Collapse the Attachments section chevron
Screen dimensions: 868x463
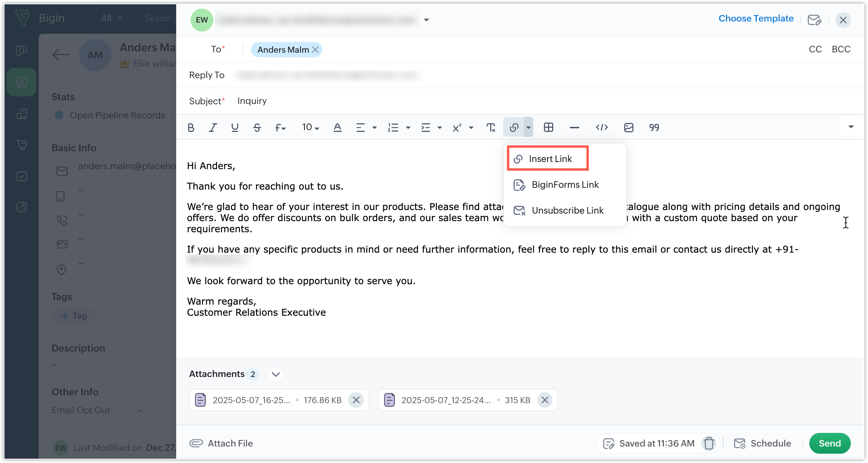click(275, 374)
